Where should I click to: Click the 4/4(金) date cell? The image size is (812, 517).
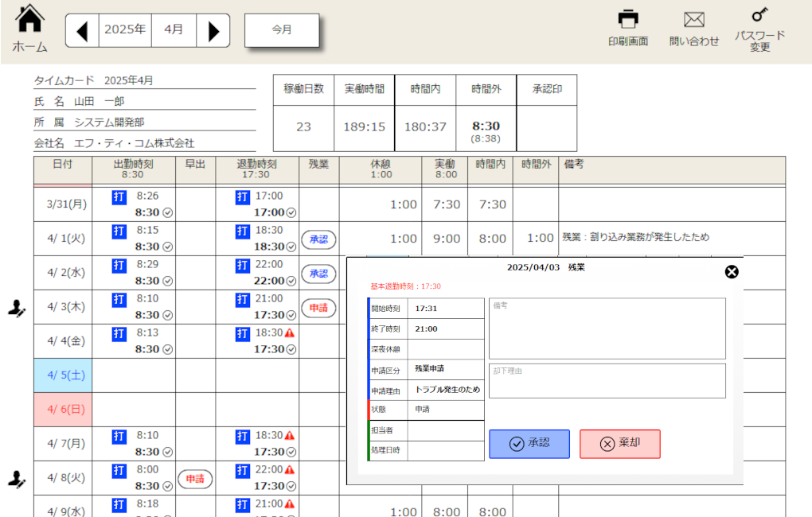point(63,341)
